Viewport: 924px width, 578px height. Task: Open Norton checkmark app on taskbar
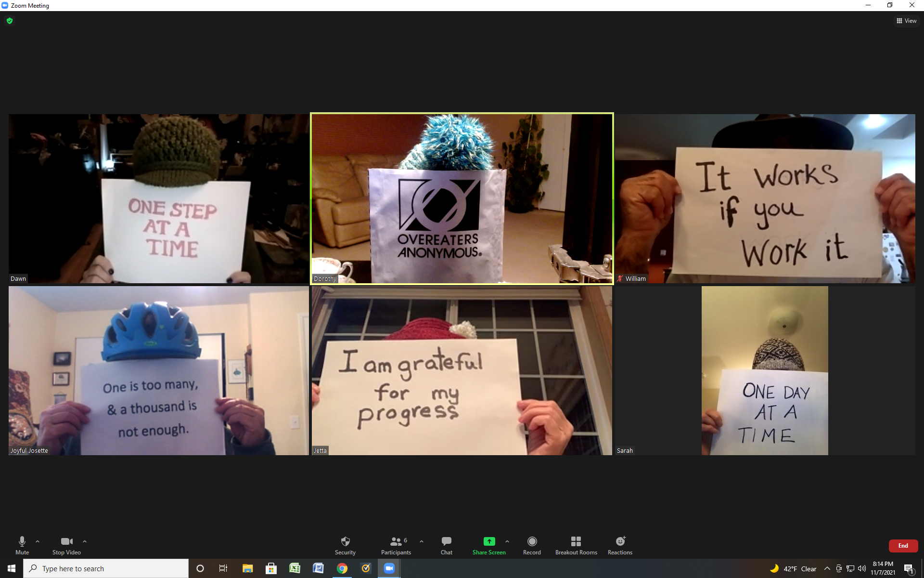(x=366, y=568)
